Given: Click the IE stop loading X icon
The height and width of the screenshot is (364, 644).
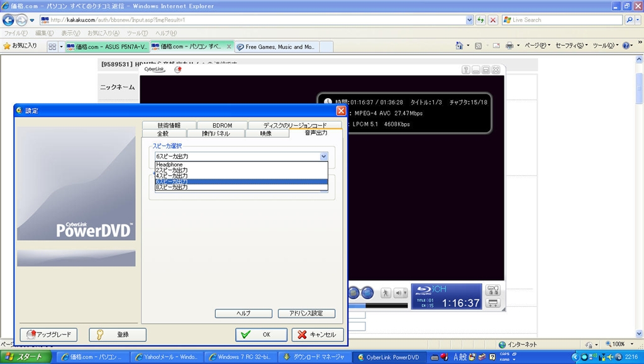Looking at the screenshot, I should pyautogui.click(x=493, y=20).
